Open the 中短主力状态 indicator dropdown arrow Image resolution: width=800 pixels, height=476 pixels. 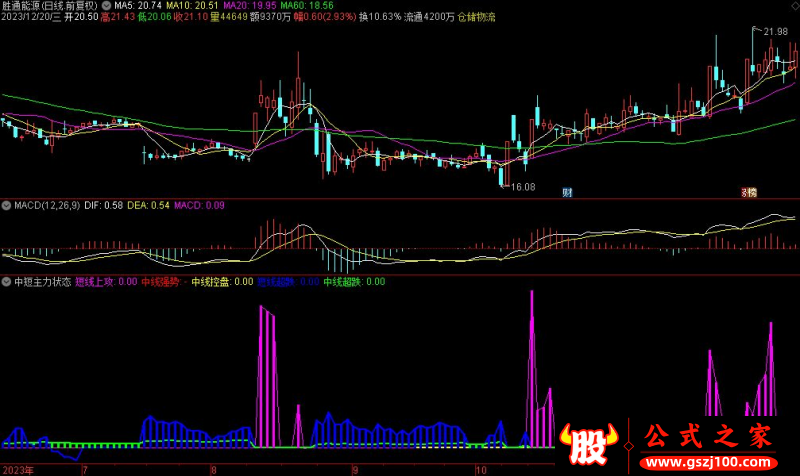[7, 282]
